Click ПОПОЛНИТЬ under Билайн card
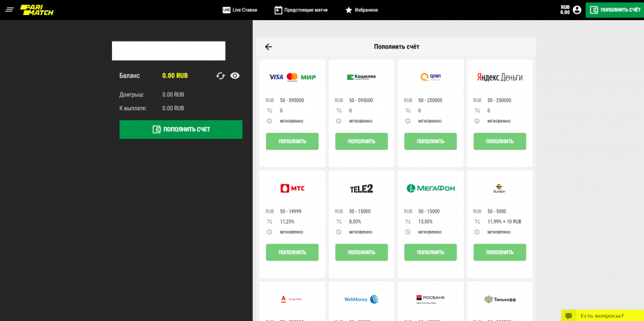This screenshot has width=644, height=321. pos(500,252)
